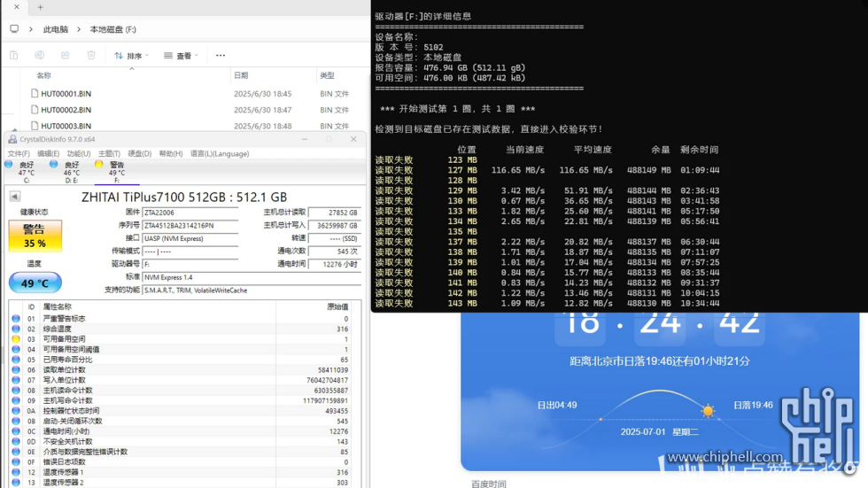
Task: Open the 排序 sort dropdown in Explorer
Action: [131, 55]
